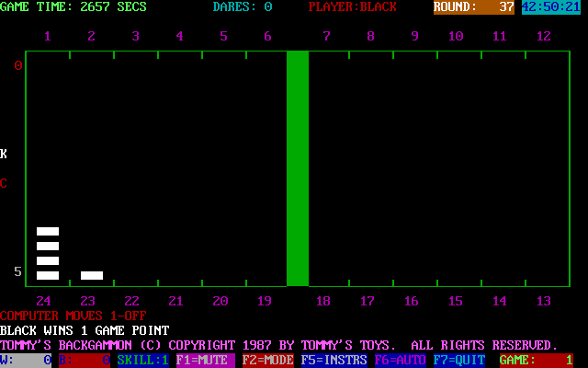Click the DARES: 0 counter
588x368 pixels.
(x=243, y=7)
